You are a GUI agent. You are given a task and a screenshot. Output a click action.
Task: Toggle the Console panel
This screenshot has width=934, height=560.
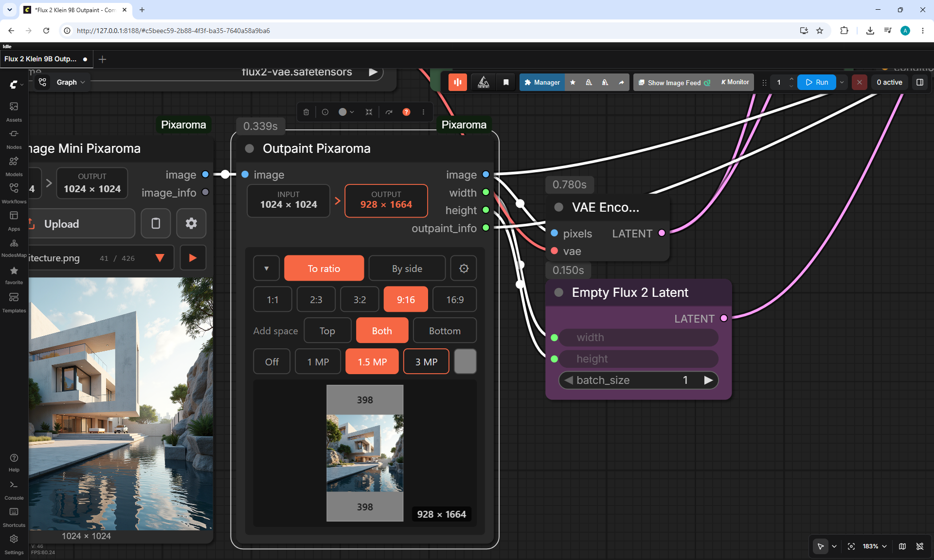coord(14,490)
